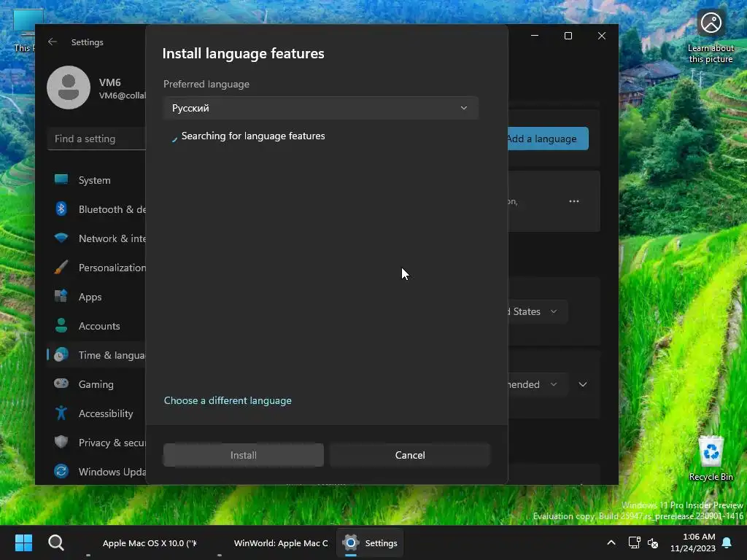747x560 pixels.
Task: Open the Network & internet Wi-Fi icon
Action: pos(61,238)
